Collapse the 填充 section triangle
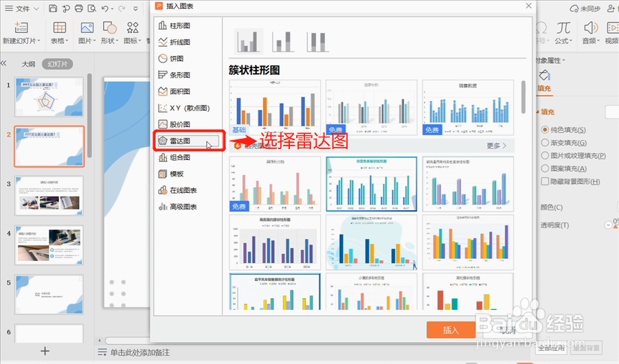 538,112
